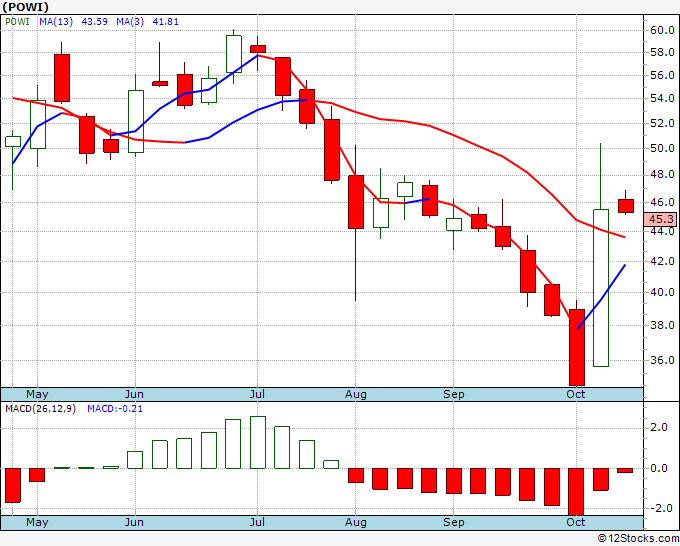Click the 38.0 price axis label
Image resolution: width=680 pixels, height=546 pixels.
pyautogui.click(x=662, y=325)
